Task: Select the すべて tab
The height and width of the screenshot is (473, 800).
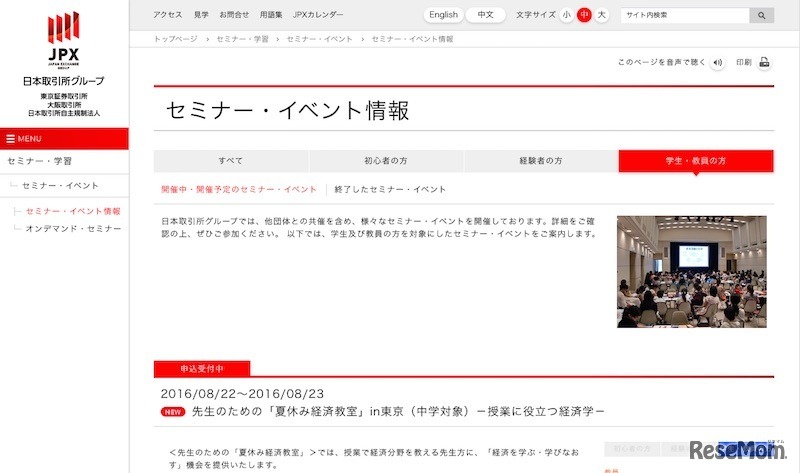Action: (x=231, y=161)
